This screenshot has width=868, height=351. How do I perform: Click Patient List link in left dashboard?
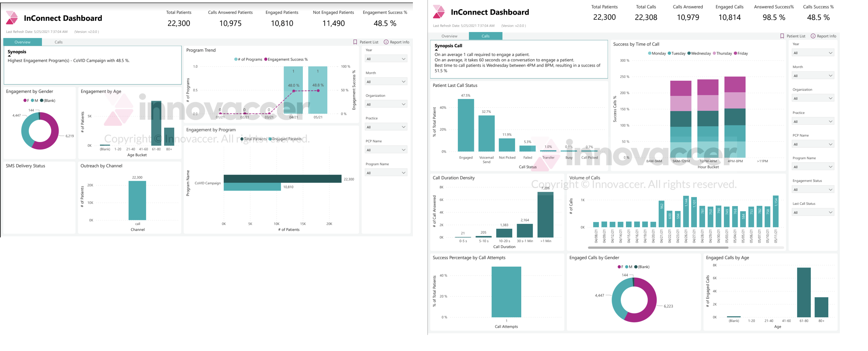[369, 42]
